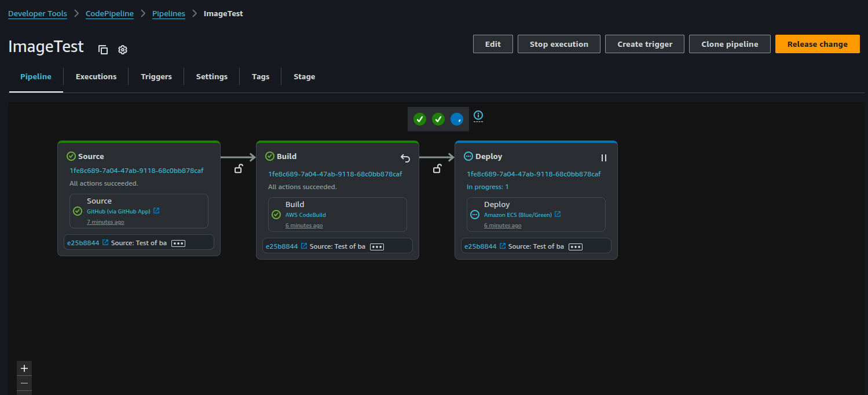This screenshot has width=868, height=395.
Task: Open the Executions tab
Action: (96, 76)
